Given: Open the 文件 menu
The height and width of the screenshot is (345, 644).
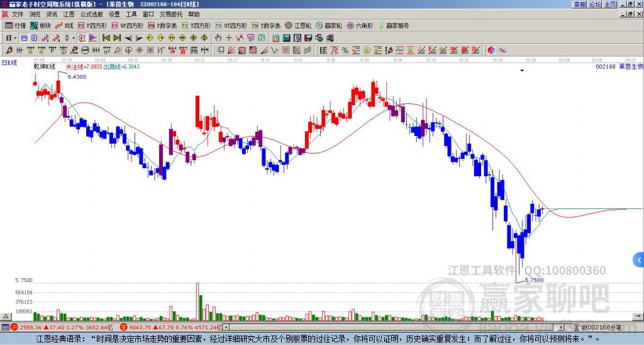Looking at the screenshot, I should click(x=18, y=14).
